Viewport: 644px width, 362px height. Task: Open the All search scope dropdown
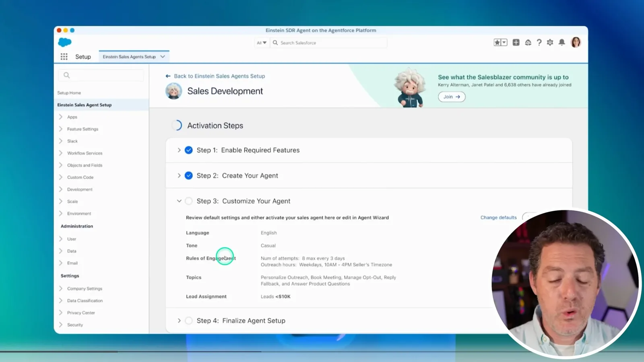coord(262,43)
